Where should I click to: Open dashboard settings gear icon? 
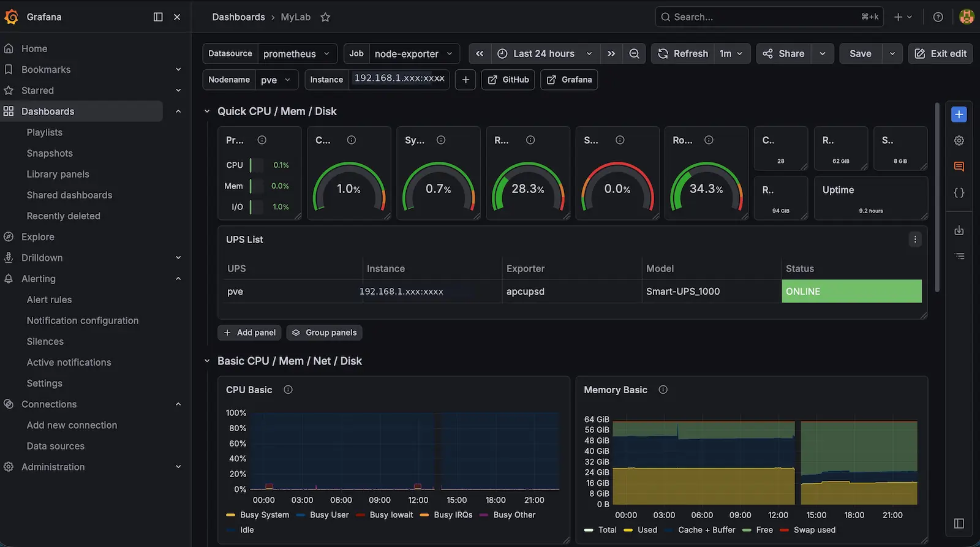pos(959,140)
